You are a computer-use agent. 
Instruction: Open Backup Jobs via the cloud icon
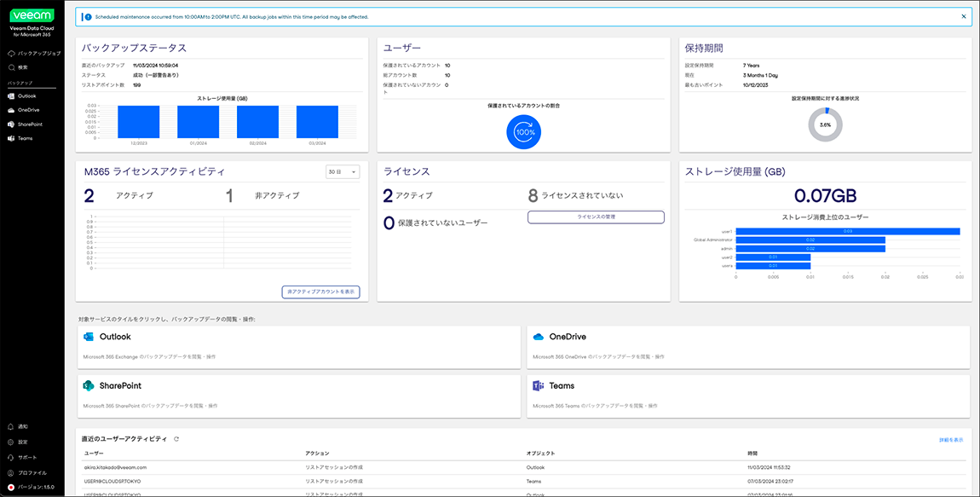[11, 54]
